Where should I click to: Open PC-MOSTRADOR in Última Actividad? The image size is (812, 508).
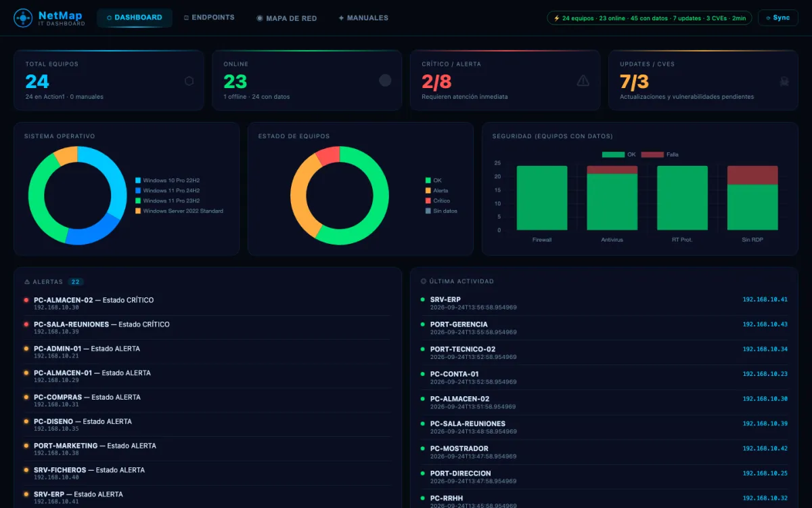(x=604, y=452)
